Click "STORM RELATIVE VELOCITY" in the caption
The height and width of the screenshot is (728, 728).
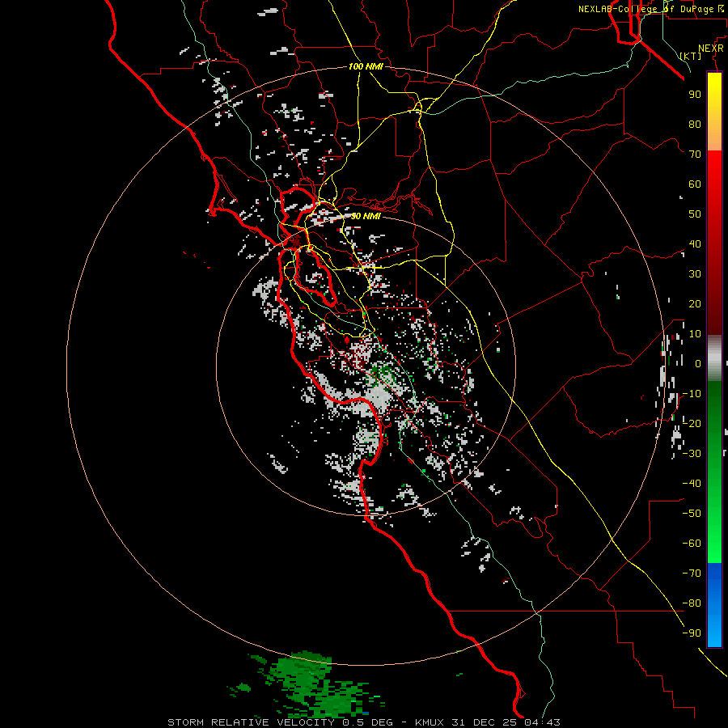click(252, 722)
